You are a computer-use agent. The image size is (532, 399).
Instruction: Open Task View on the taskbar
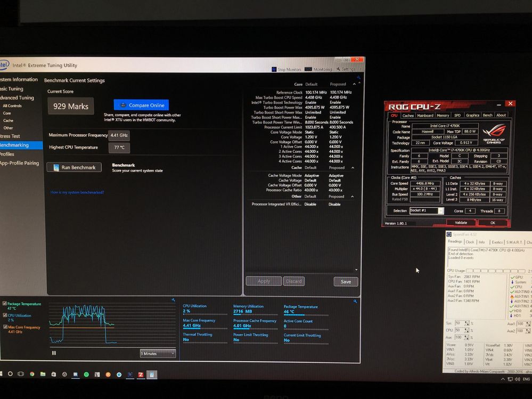pyautogui.click(x=21, y=374)
